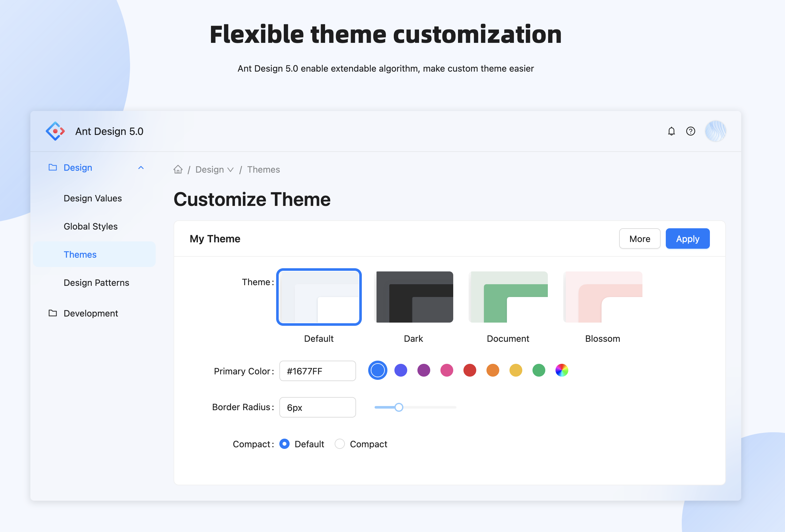Focus the Border Radius input field
785x532 pixels.
[x=317, y=407]
